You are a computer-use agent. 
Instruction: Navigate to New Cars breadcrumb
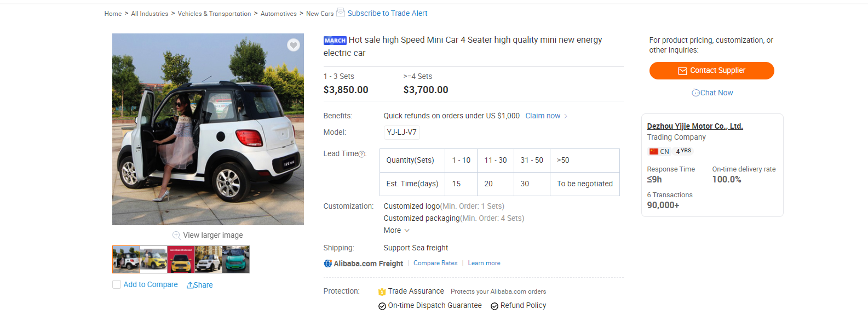[319, 14]
